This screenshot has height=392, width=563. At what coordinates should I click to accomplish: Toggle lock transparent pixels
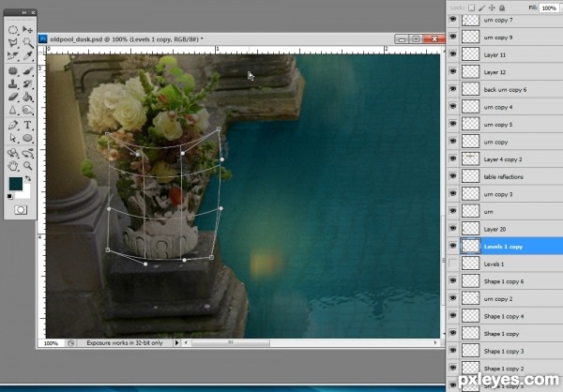pyautogui.click(x=471, y=8)
